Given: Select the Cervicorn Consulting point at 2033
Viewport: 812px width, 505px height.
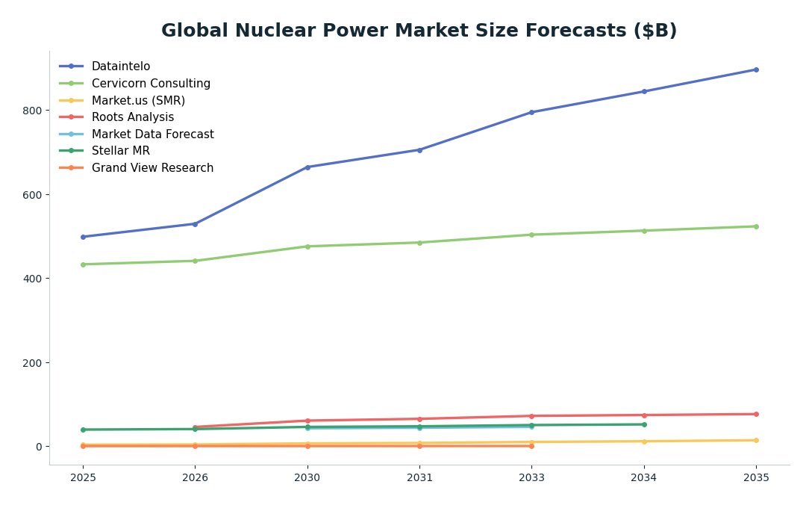Looking at the screenshot, I should pyautogui.click(x=532, y=235).
